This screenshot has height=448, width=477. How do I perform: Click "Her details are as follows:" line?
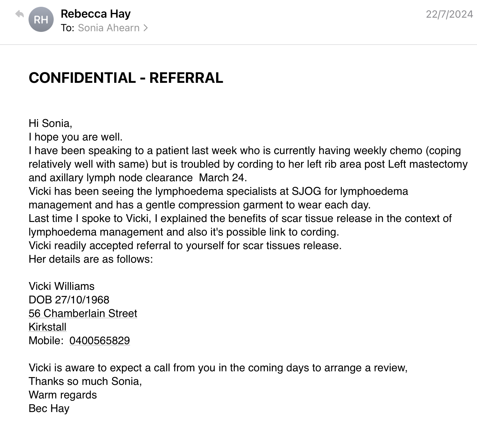coord(91,259)
